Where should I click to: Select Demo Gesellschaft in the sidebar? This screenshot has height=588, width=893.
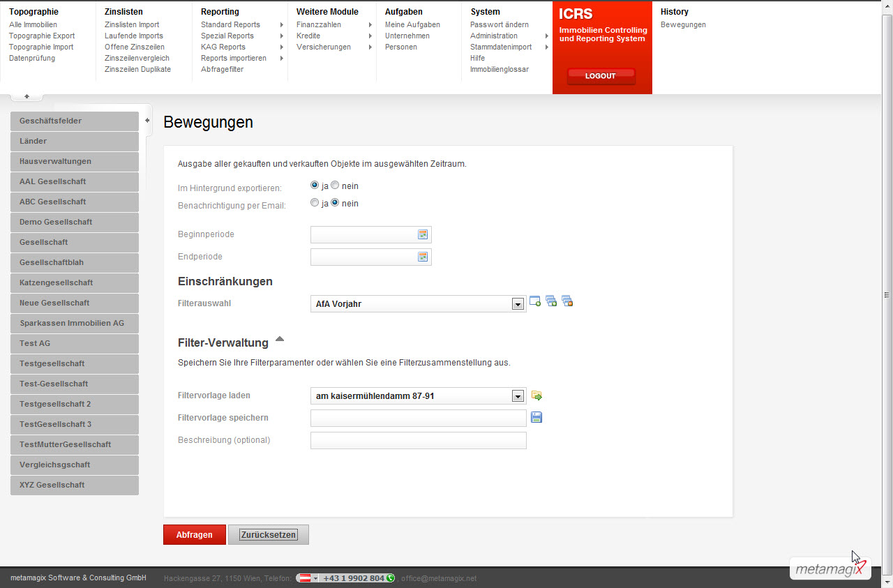75,222
